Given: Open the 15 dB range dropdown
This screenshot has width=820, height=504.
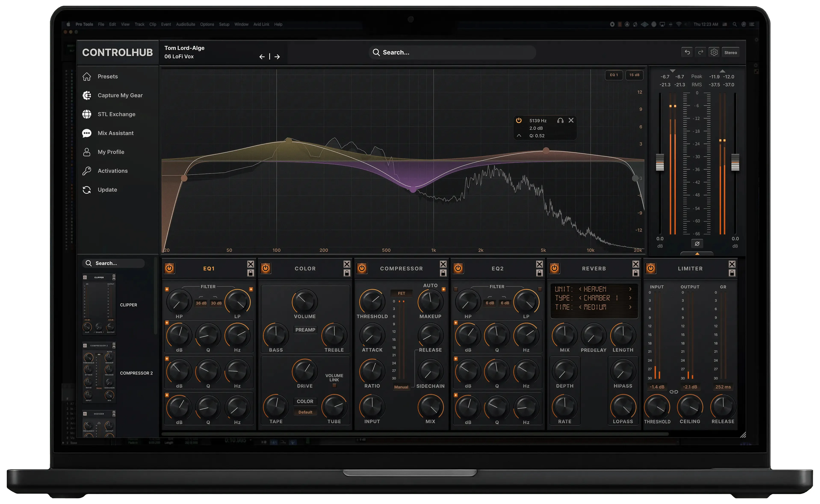Looking at the screenshot, I should tap(635, 75).
